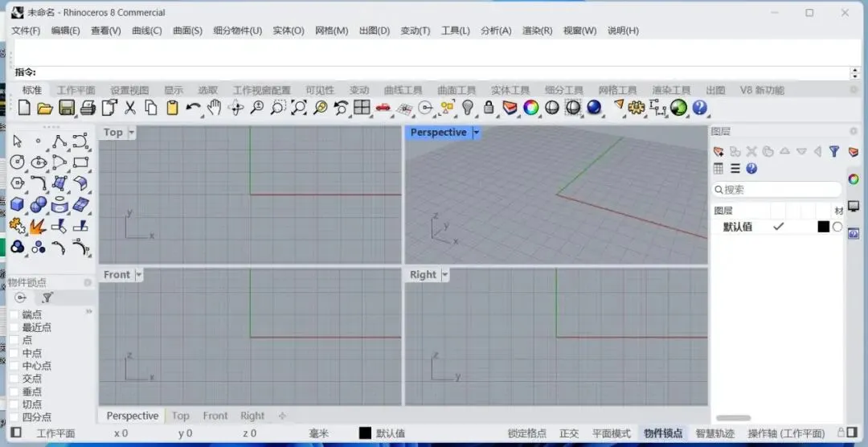Select the arrow pointer tool in the sidebar
This screenshot has height=447, width=868.
[x=17, y=141]
